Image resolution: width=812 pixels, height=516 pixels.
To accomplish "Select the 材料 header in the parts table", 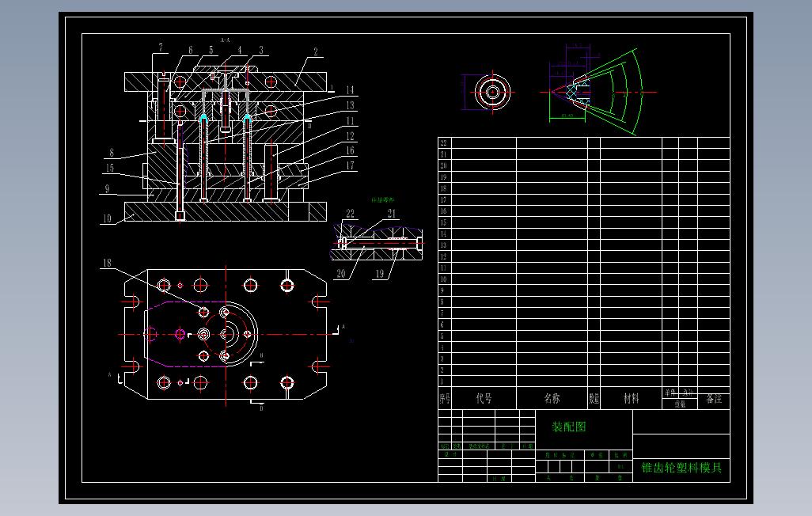I will [x=631, y=398].
